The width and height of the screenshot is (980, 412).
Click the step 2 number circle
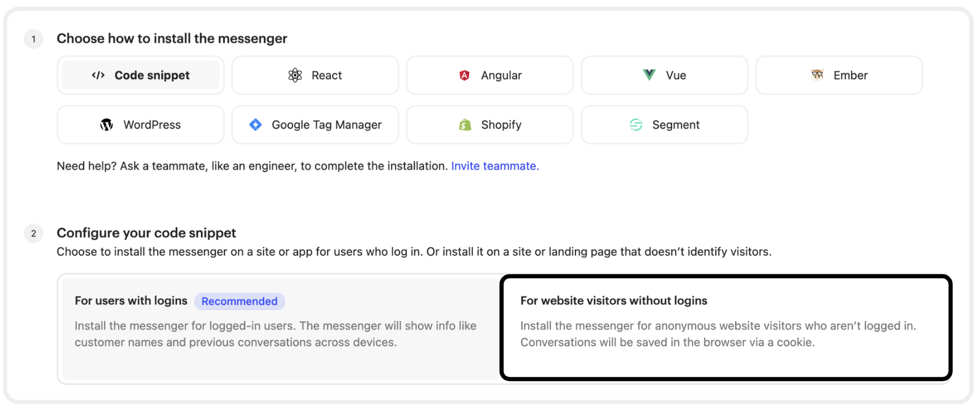point(34,234)
